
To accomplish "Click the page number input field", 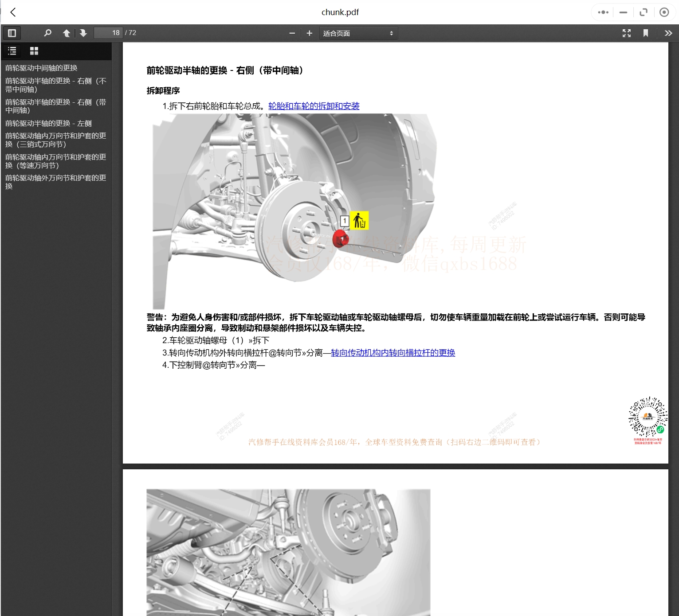I will point(108,33).
